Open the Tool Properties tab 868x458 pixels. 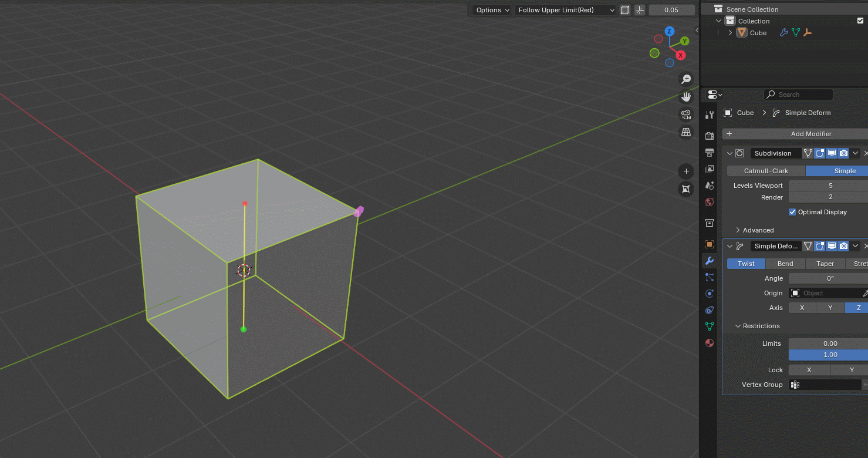point(709,114)
